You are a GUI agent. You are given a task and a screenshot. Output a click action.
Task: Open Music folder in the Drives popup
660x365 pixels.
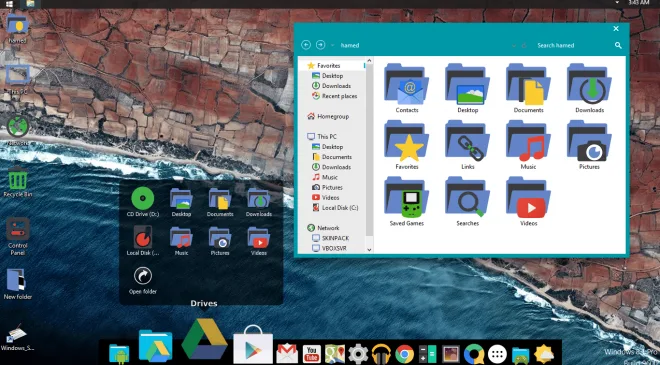(x=181, y=240)
